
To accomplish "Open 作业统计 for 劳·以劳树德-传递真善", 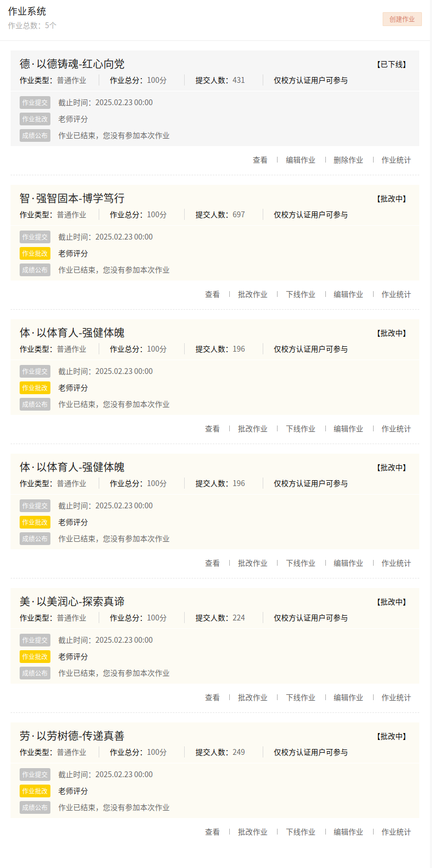I will point(396,832).
